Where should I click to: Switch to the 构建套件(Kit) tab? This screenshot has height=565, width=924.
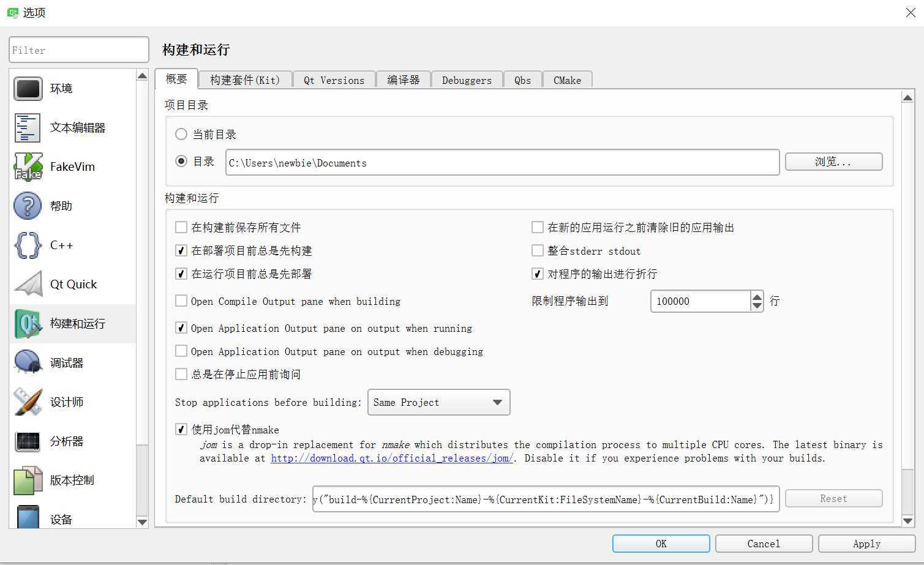(245, 80)
